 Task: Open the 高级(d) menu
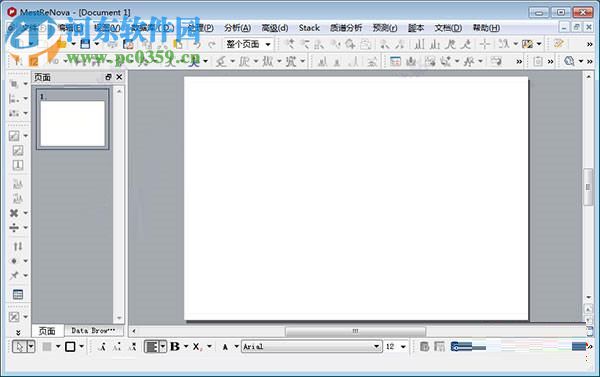(x=274, y=28)
